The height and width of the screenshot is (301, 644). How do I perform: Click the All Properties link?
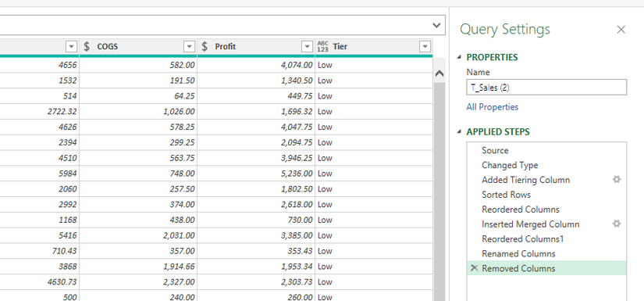tap(492, 107)
